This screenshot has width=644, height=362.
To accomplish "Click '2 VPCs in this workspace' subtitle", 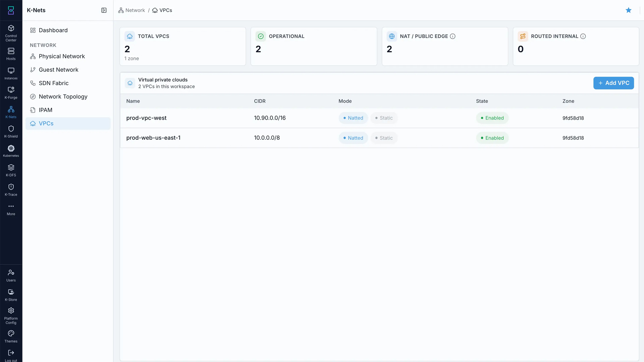I will [166, 86].
